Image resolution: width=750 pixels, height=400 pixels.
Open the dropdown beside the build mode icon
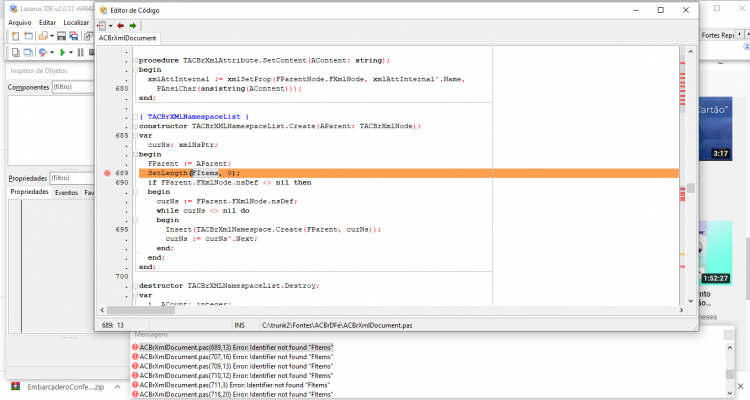click(52, 53)
